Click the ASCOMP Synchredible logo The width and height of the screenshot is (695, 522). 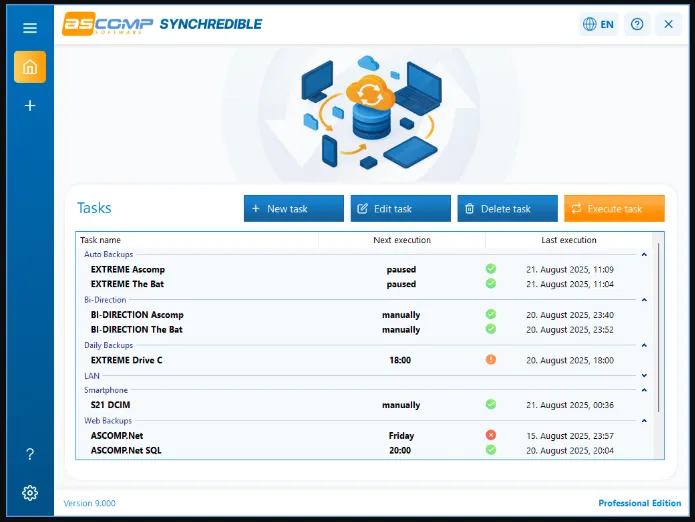[x=162, y=24]
